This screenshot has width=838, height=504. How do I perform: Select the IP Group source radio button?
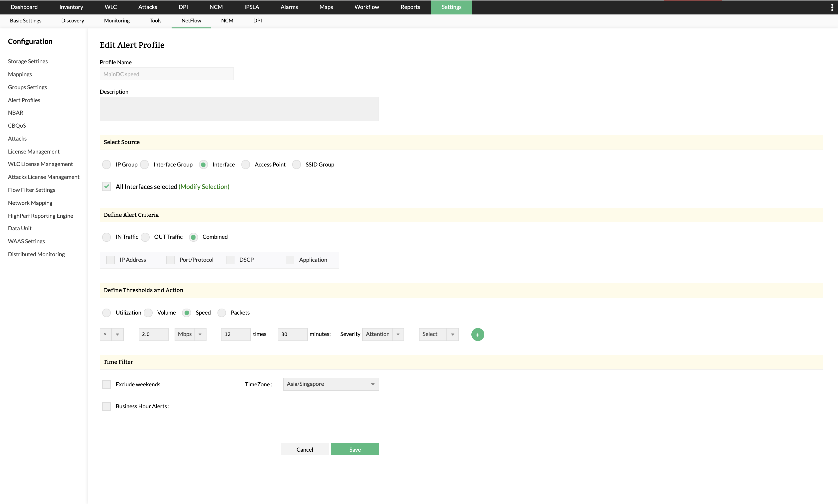(107, 165)
